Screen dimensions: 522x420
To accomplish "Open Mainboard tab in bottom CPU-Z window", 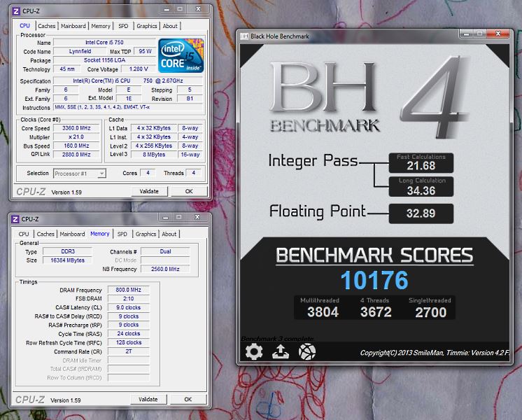I will point(72,234).
